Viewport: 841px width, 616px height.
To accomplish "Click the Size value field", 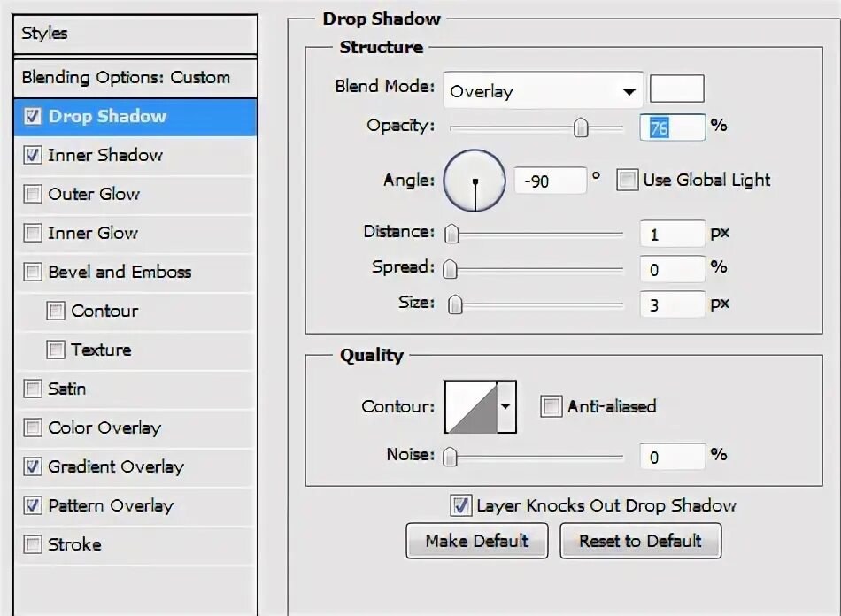I will coord(672,304).
